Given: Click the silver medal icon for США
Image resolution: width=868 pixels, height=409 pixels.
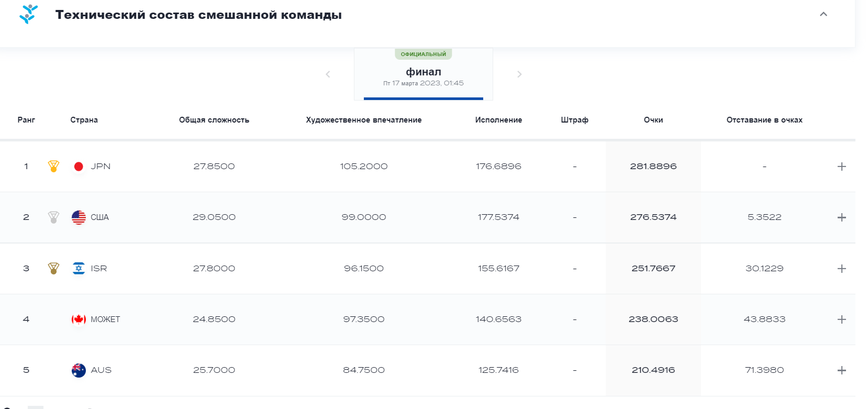Looking at the screenshot, I should coord(53,217).
